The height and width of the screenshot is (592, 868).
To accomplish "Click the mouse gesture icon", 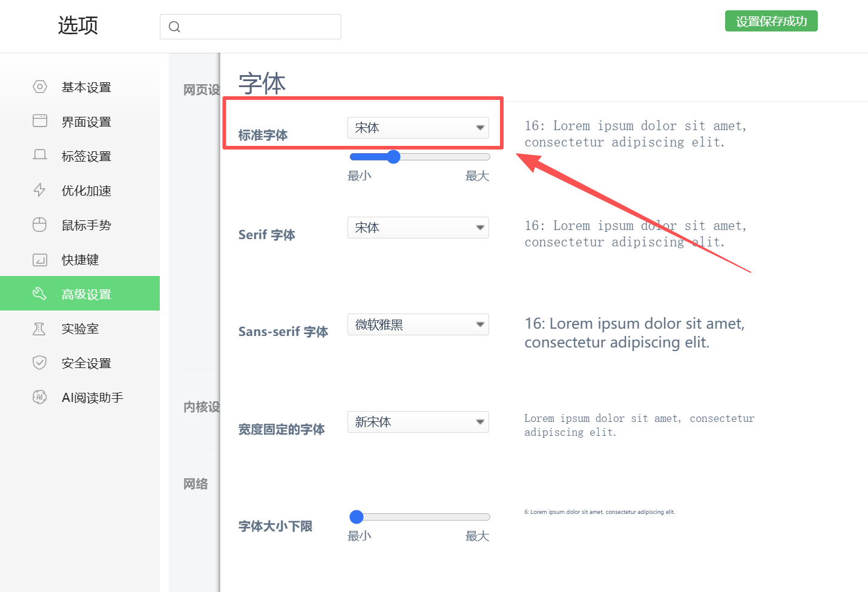I will [39, 225].
